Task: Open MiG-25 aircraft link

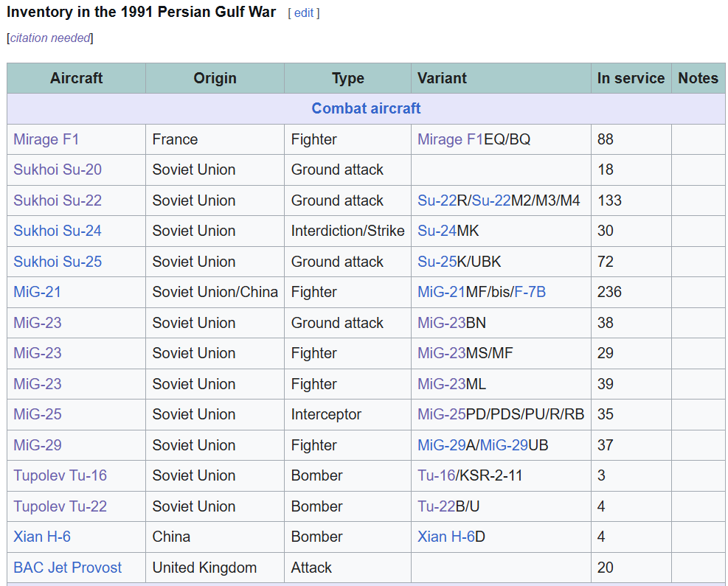Action: point(37,414)
